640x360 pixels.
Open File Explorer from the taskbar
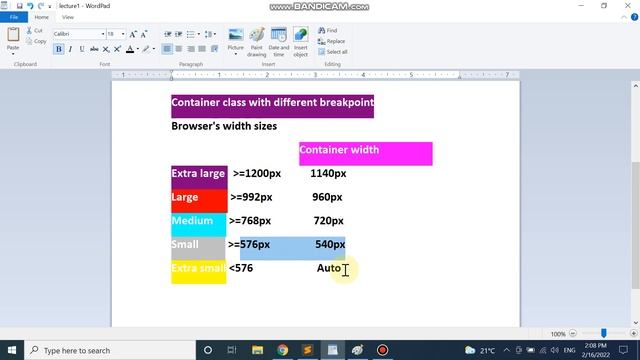point(257,350)
